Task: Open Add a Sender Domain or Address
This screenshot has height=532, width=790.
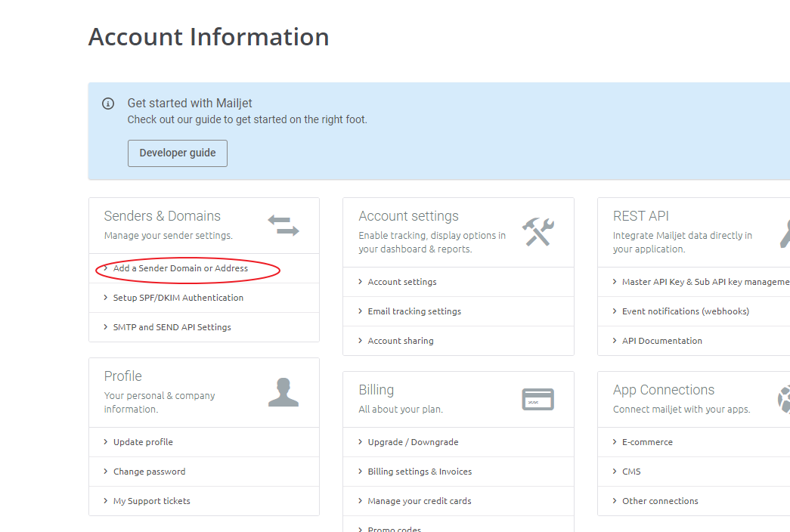Action: (181, 268)
